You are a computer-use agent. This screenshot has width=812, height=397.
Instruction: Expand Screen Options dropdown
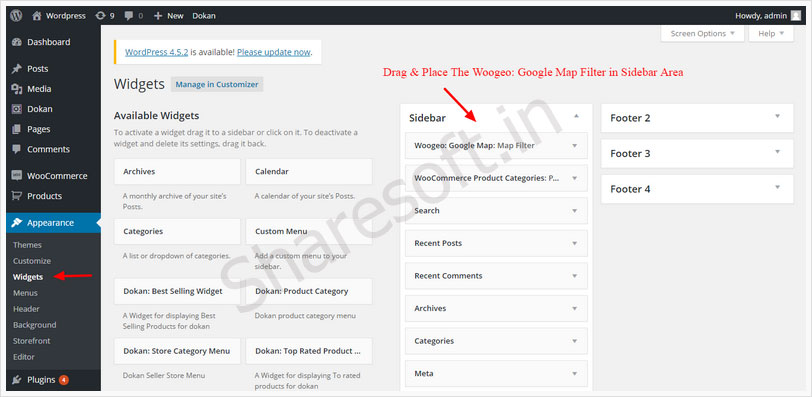(703, 34)
